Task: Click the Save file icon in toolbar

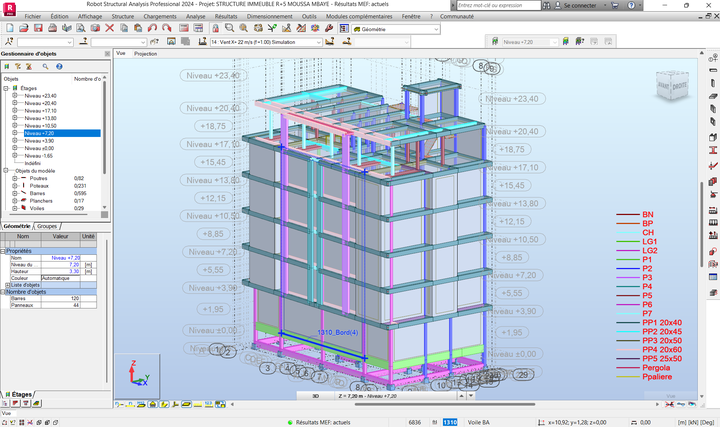Action: [x=36, y=29]
